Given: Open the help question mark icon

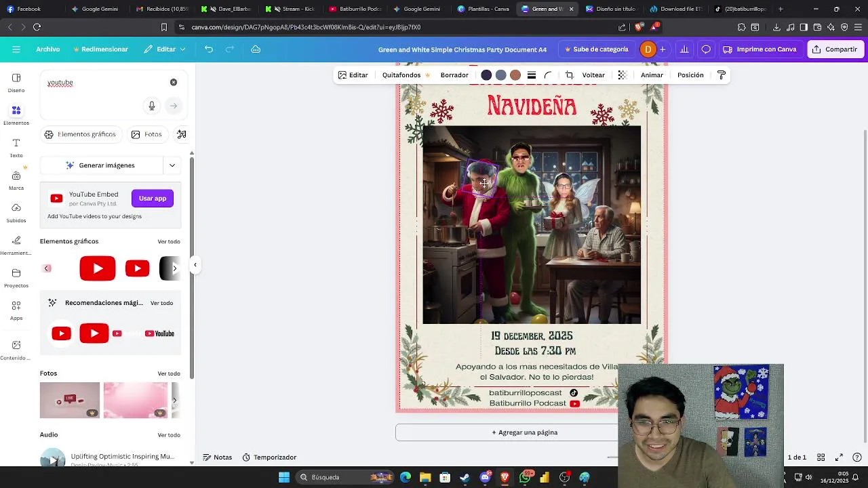Looking at the screenshot, I should [x=857, y=457].
